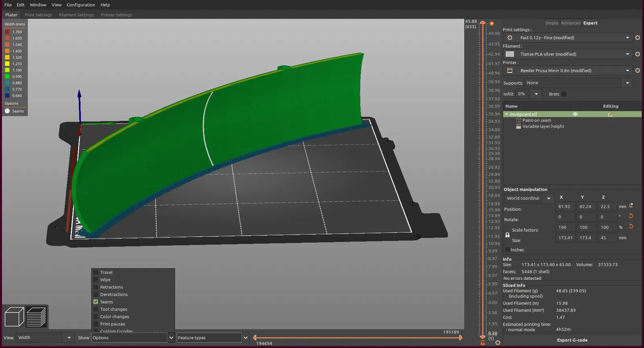Viewport: 644px width, 348px height.
Task: Open the Print settings gear icon
Action: [638, 38]
